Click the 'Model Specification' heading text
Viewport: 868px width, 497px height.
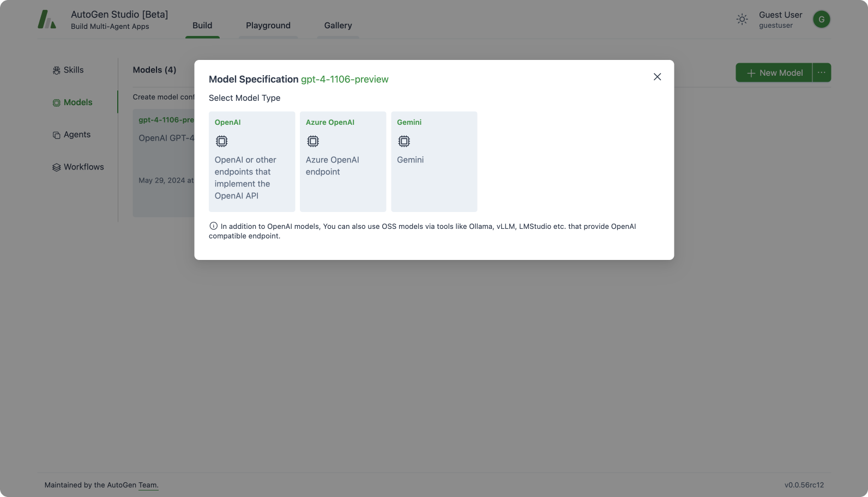tap(254, 80)
